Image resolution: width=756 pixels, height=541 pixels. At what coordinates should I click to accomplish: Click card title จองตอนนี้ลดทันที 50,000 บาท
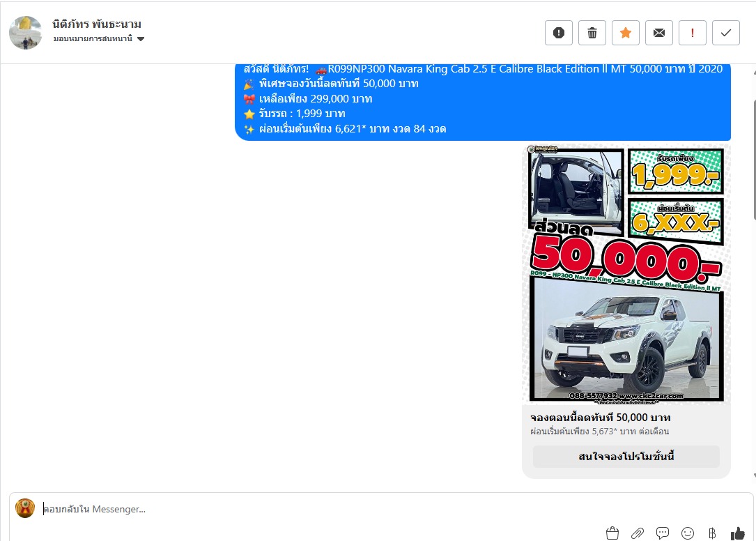(600, 418)
